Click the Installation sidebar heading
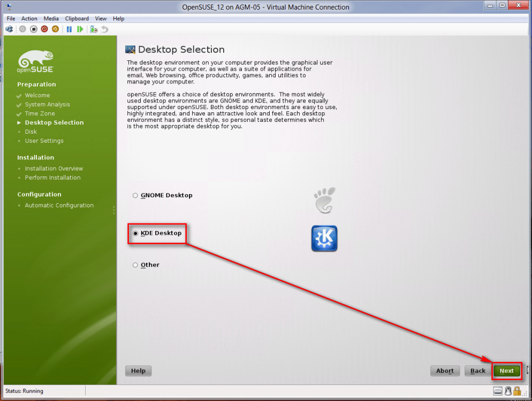The width and height of the screenshot is (532, 401). coord(36,158)
